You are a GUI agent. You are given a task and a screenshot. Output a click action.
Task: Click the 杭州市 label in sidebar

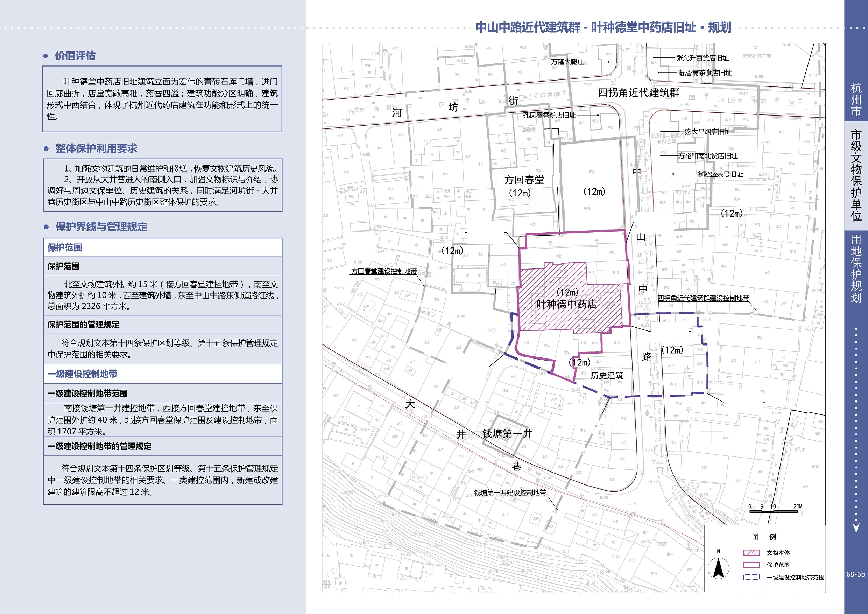click(x=856, y=99)
